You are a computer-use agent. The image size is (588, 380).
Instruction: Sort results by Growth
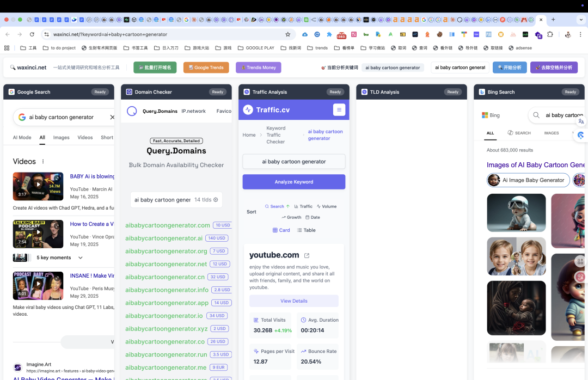click(x=291, y=217)
